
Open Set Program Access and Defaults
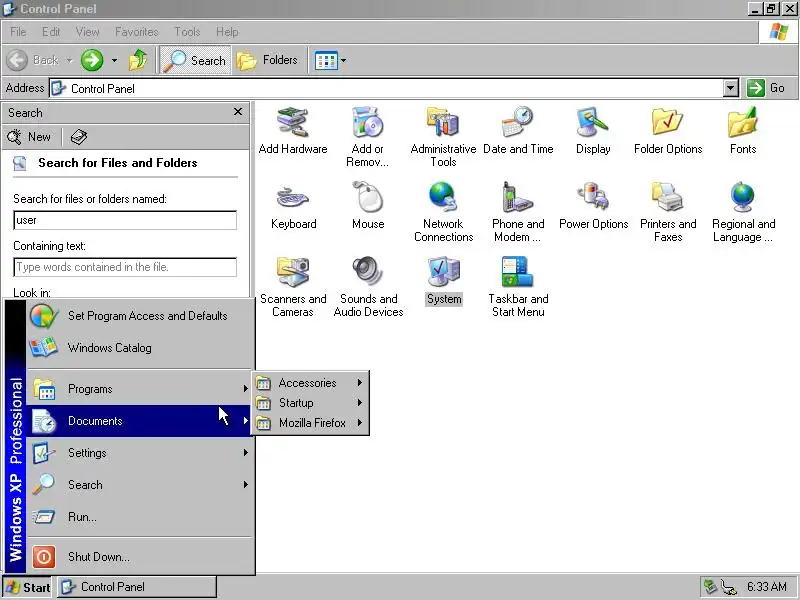(140, 316)
